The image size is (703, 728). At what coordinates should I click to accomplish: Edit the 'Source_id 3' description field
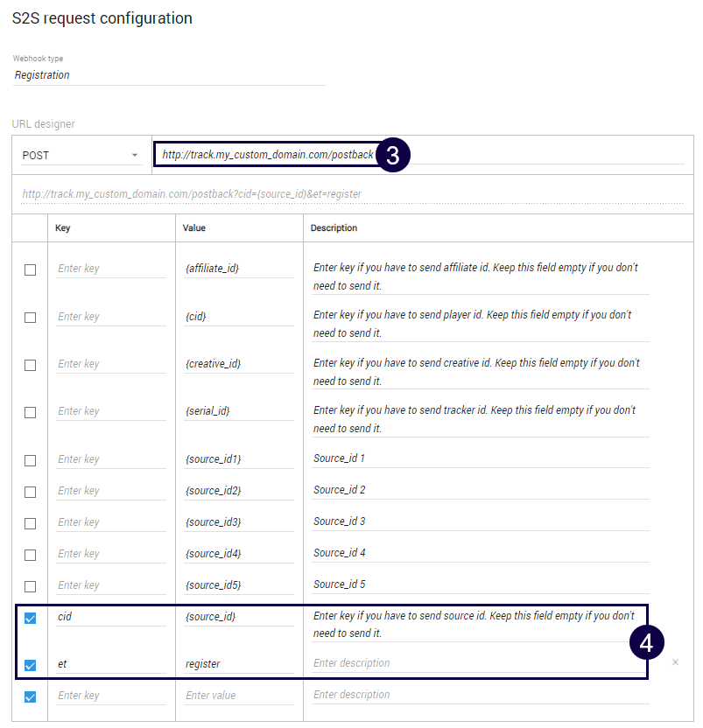[480, 521]
